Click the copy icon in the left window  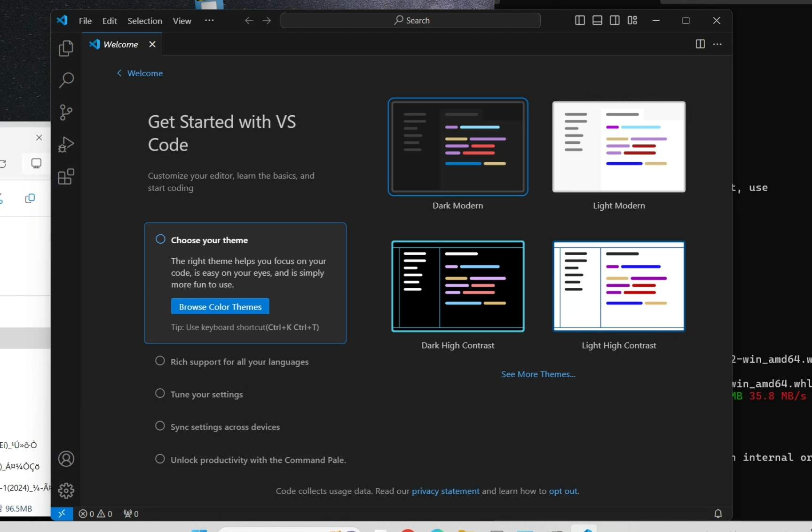[x=30, y=199]
